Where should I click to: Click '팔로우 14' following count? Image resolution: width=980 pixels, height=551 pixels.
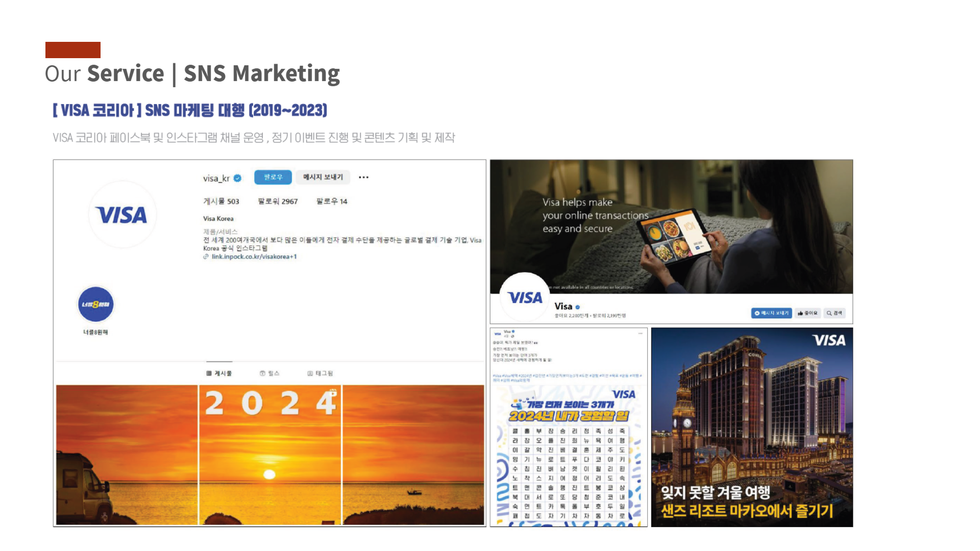[332, 202]
